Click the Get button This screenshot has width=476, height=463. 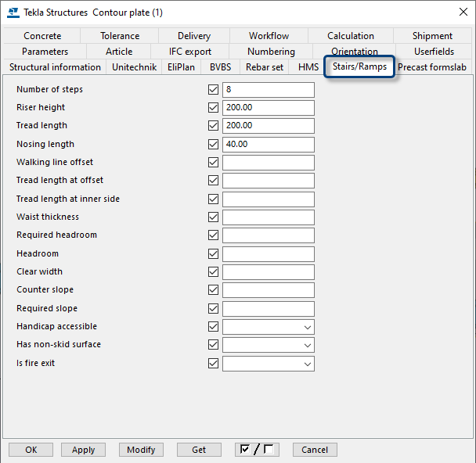[198, 450]
